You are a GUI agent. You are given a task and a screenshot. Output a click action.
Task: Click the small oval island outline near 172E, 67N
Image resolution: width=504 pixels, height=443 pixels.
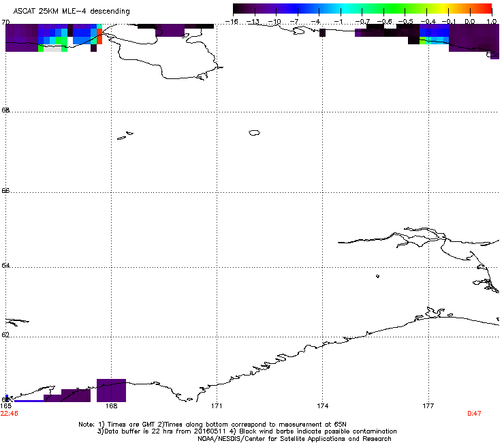[x=254, y=132]
